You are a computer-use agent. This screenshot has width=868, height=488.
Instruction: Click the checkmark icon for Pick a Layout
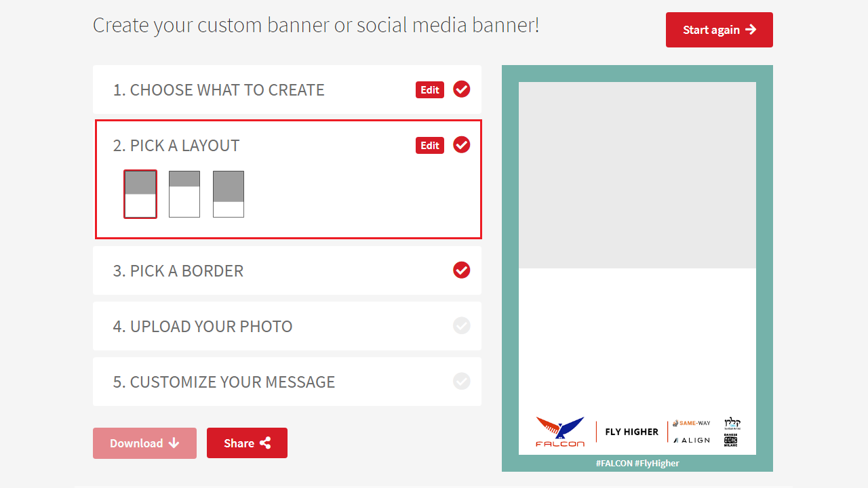[462, 145]
